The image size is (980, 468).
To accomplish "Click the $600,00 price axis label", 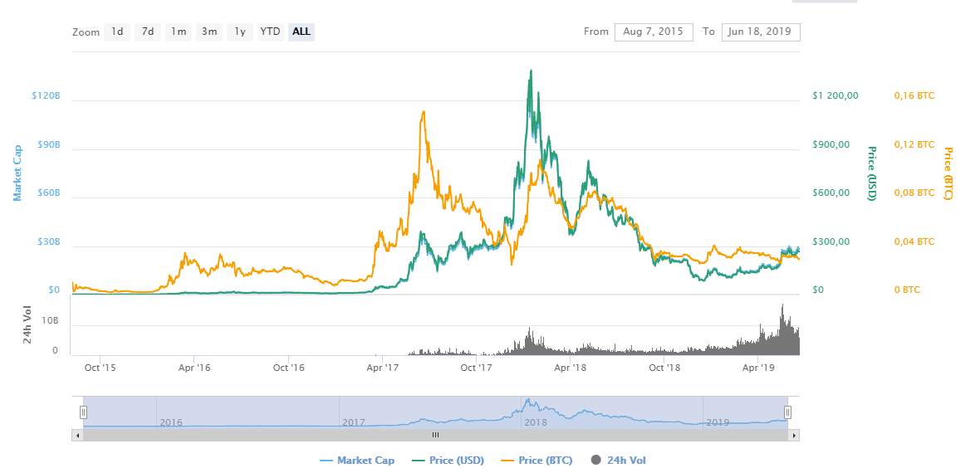I will coord(831,193).
